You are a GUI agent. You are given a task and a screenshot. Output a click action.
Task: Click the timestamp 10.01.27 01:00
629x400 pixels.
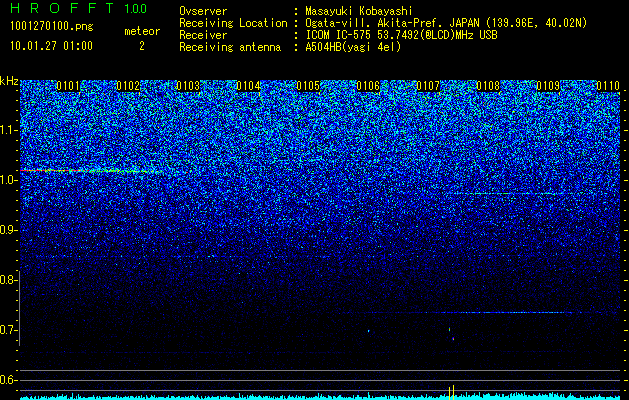[51, 46]
